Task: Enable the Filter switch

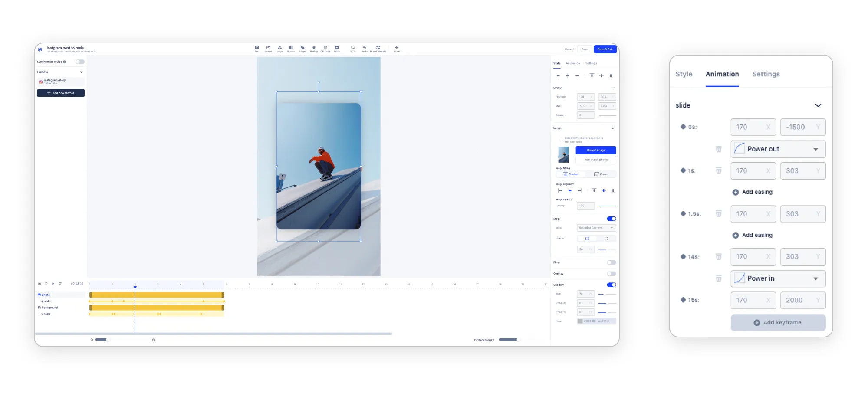Action: click(x=612, y=262)
